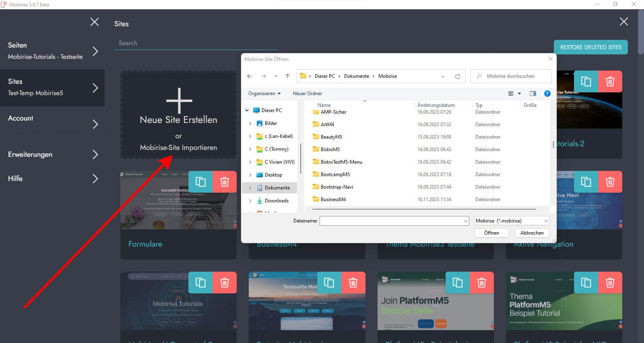Delete the Formulare site

coord(225,182)
